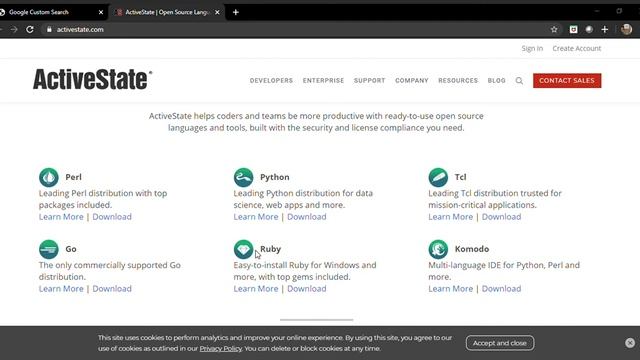Click the Komodo product icon
Viewport: 640px width, 360px height.
point(438,249)
